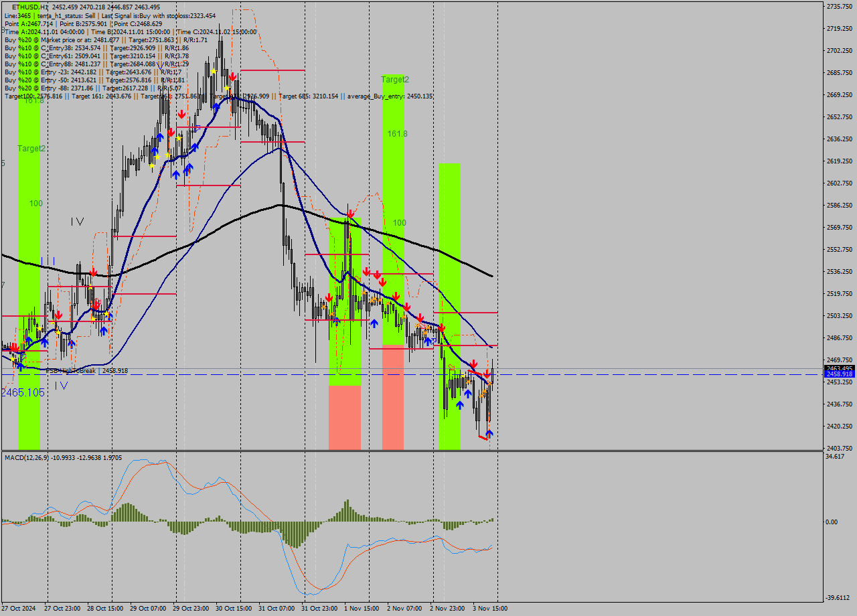Click the blue 2458.918 price tag on axis
Image resolution: width=857 pixels, height=616 pixels.
(840, 374)
